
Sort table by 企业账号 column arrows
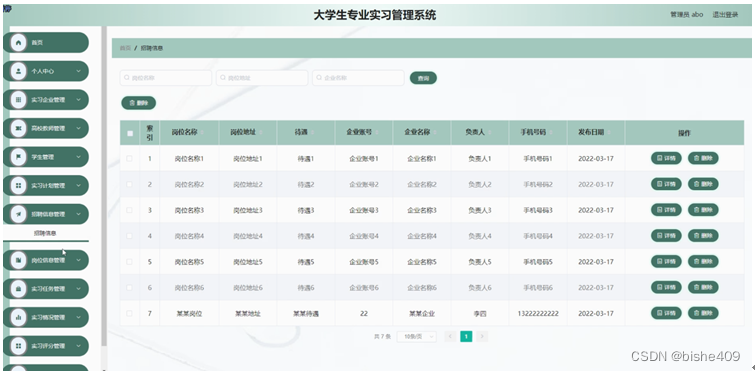point(377,132)
